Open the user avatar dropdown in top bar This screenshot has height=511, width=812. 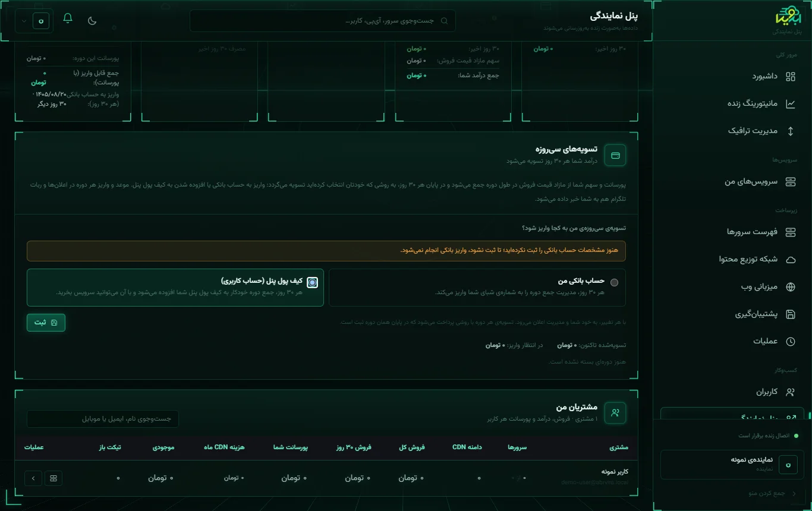(34, 20)
